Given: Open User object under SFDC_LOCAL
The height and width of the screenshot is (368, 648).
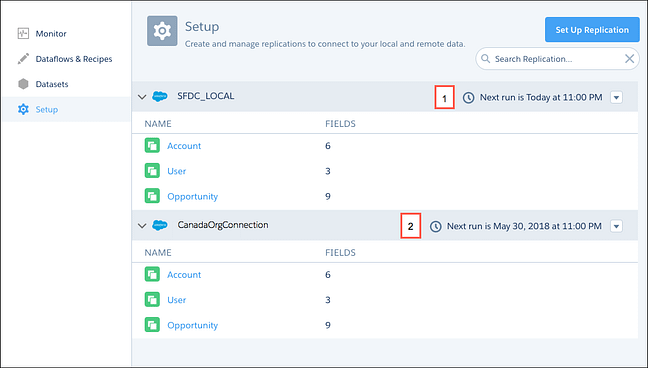Looking at the screenshot, I should coord(176,171).
